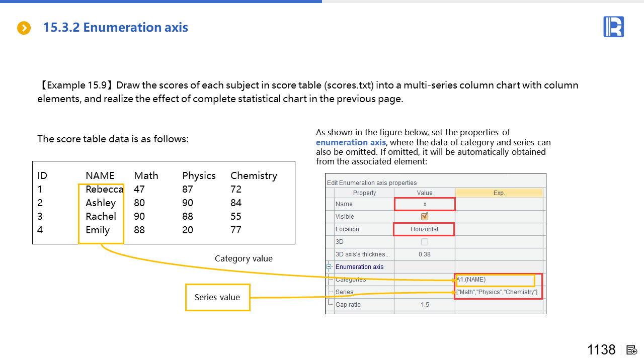The width and height of the screenshot is (644, 362).
Task: Open the Location value Horizontal dropdown
Action: tap(424, 229)
